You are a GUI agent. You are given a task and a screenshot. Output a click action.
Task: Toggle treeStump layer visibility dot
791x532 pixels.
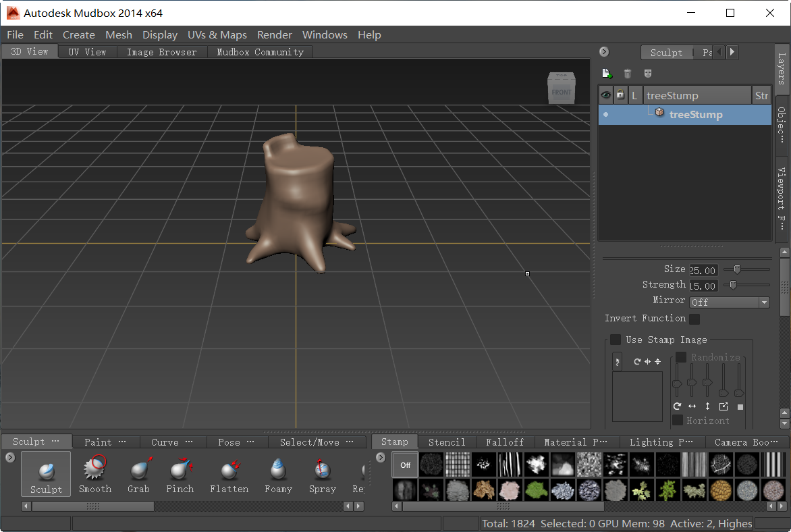pyautogui.click(x=605, y=115)
